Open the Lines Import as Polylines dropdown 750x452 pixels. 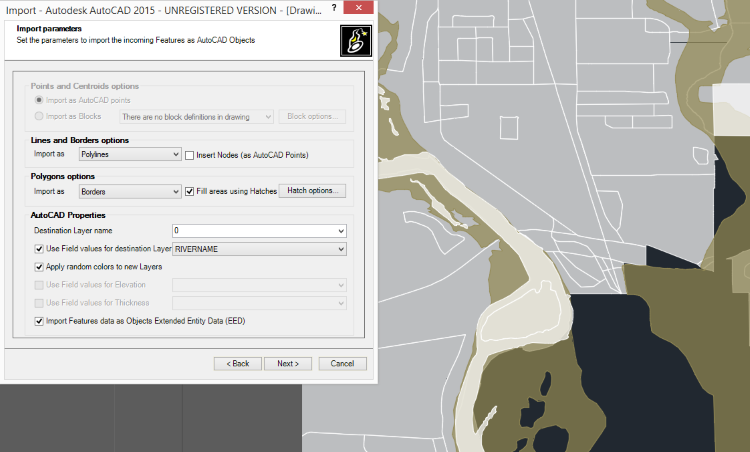[x=130, y=154]
